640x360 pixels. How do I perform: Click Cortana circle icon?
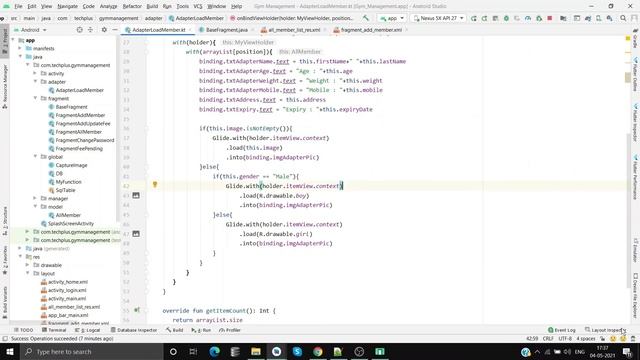(173, 351)
